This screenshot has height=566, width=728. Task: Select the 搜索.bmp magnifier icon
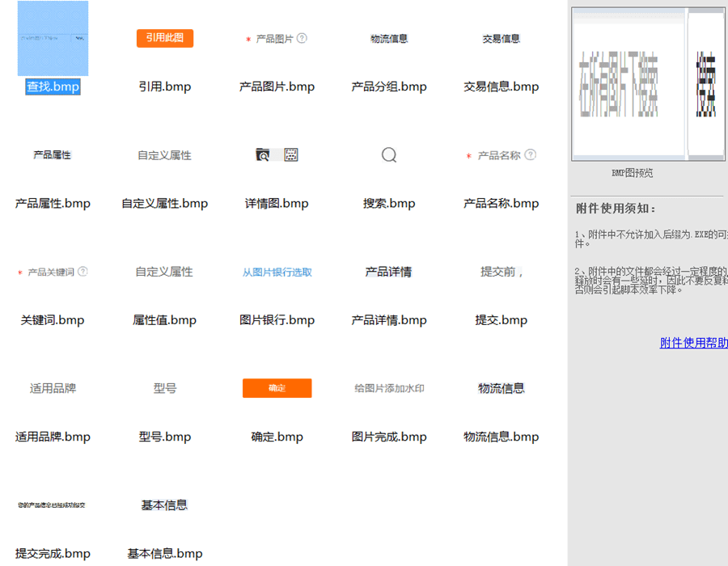click(x=389, y=155)
